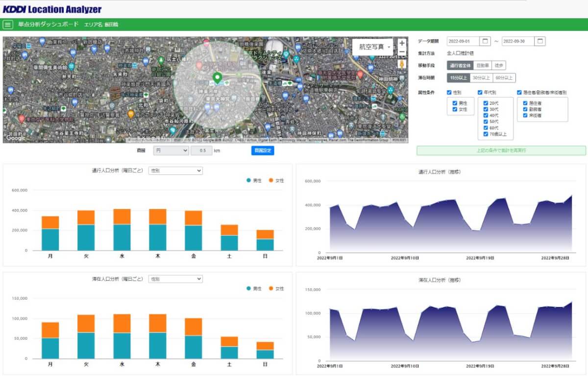Uncheck the 70歳以上 age checkbox
The image size is (588, 378).
tap(485, 134)
